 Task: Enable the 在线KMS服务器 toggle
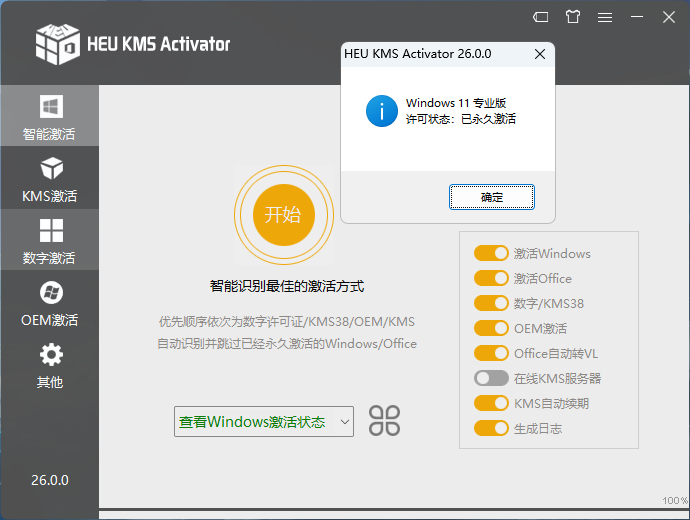click(x=491, y=378)
